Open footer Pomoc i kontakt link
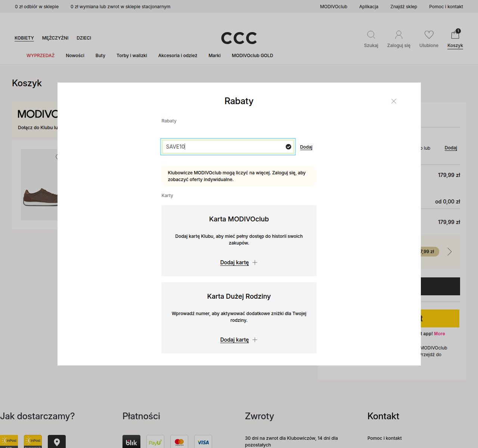 point(385,438)
